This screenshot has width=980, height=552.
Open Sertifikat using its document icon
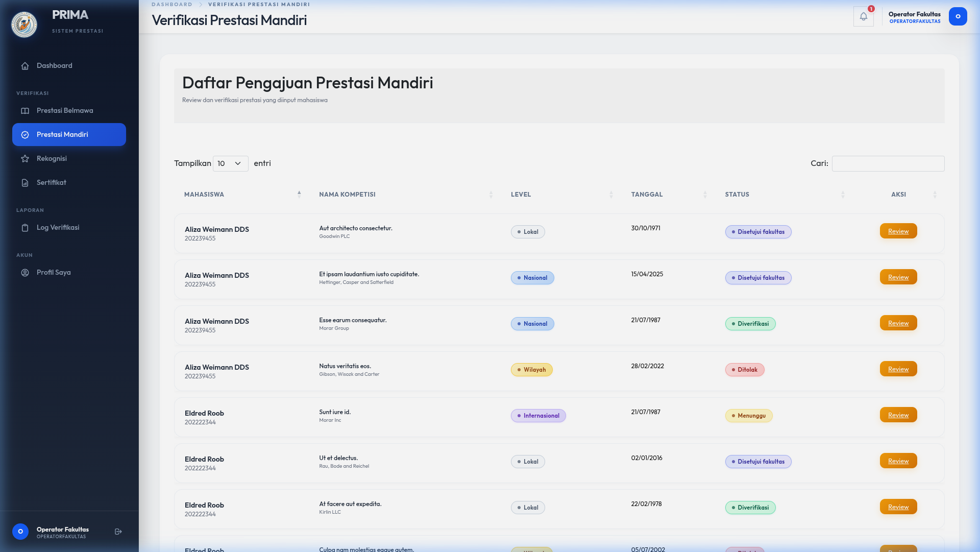(25, 182)
